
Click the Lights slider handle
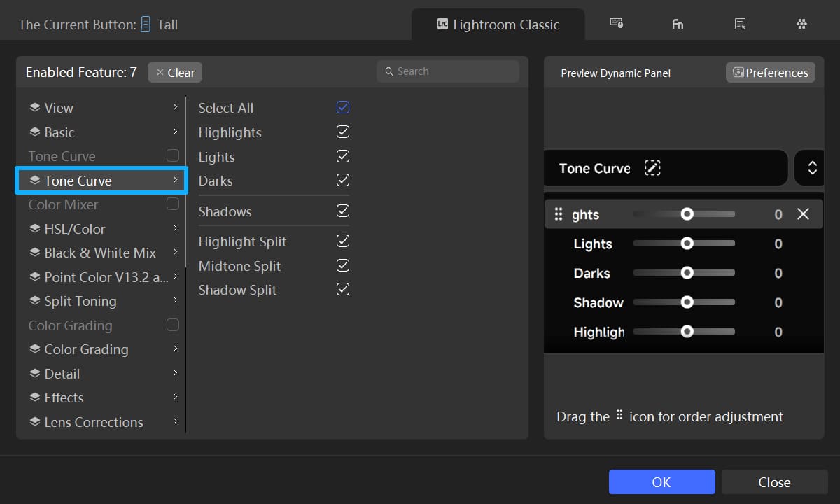(x=687, y=244)
